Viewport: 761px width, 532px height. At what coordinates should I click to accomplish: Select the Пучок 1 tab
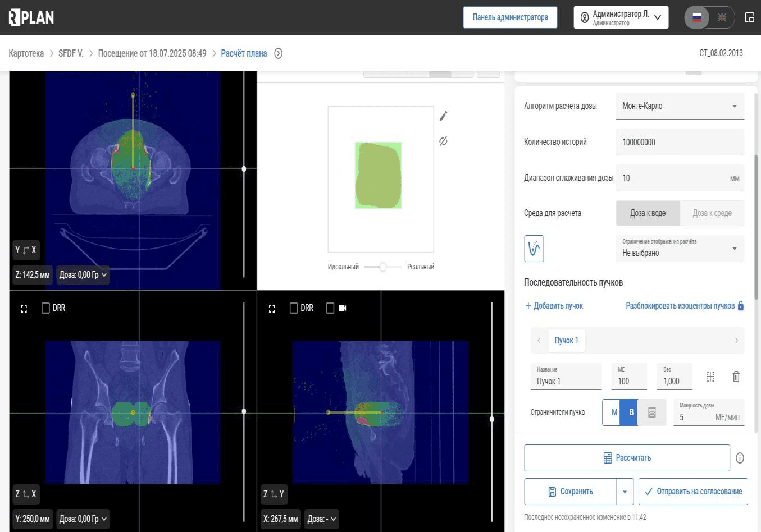point(567,341)
